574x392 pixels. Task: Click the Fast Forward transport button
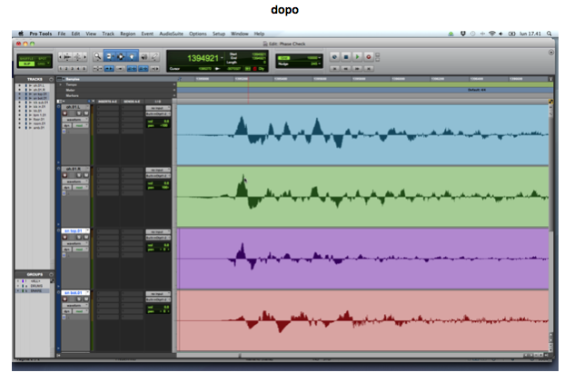(357, 68)
